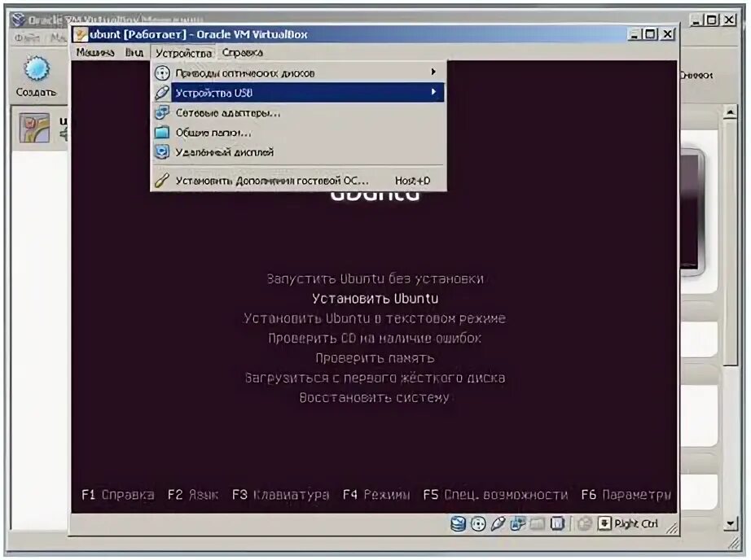751x560 pixels.
Task: Click the Right Ctrl host key label
Action: 636,523
